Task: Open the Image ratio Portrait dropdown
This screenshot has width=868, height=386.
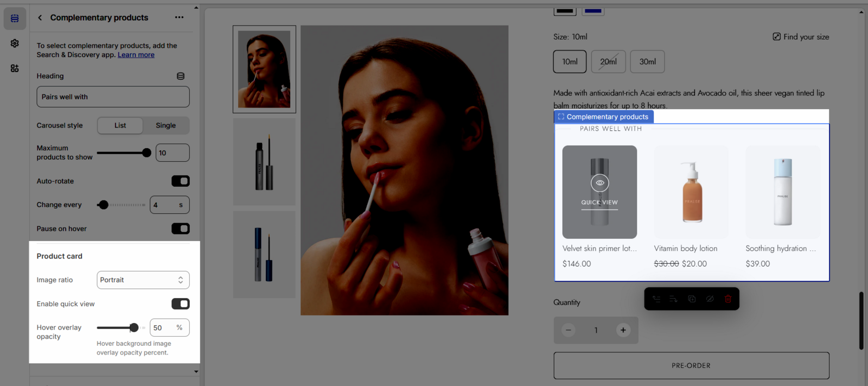Action: point(143,280)
